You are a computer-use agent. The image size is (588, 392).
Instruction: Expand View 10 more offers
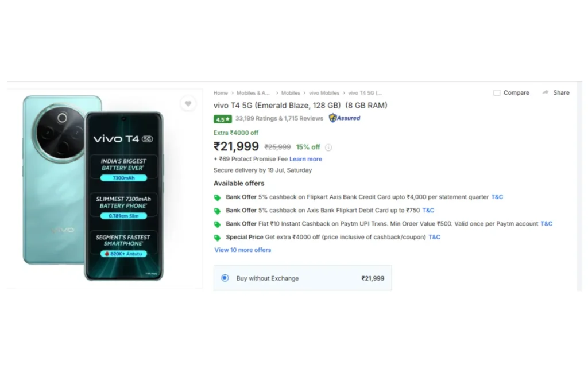243,250
